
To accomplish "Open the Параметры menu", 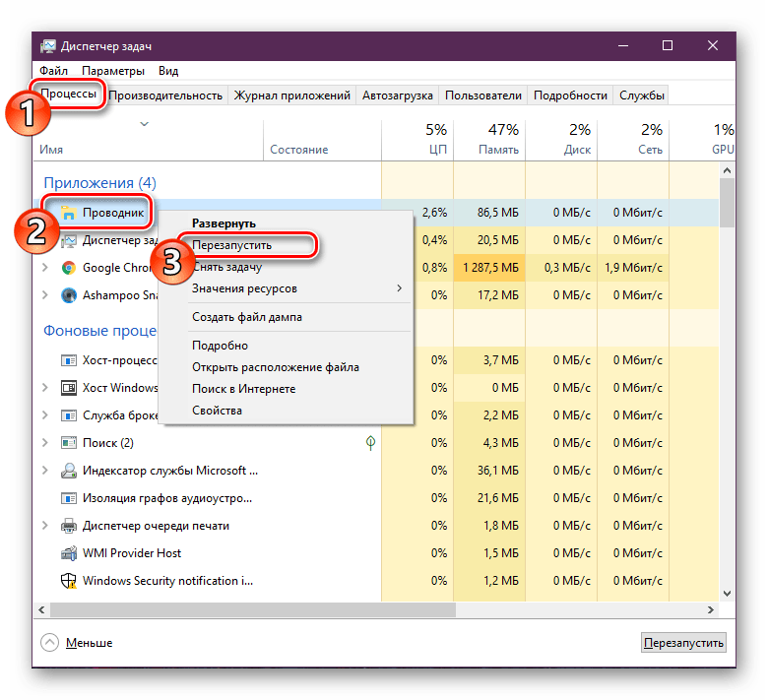I will pos(113,71).
